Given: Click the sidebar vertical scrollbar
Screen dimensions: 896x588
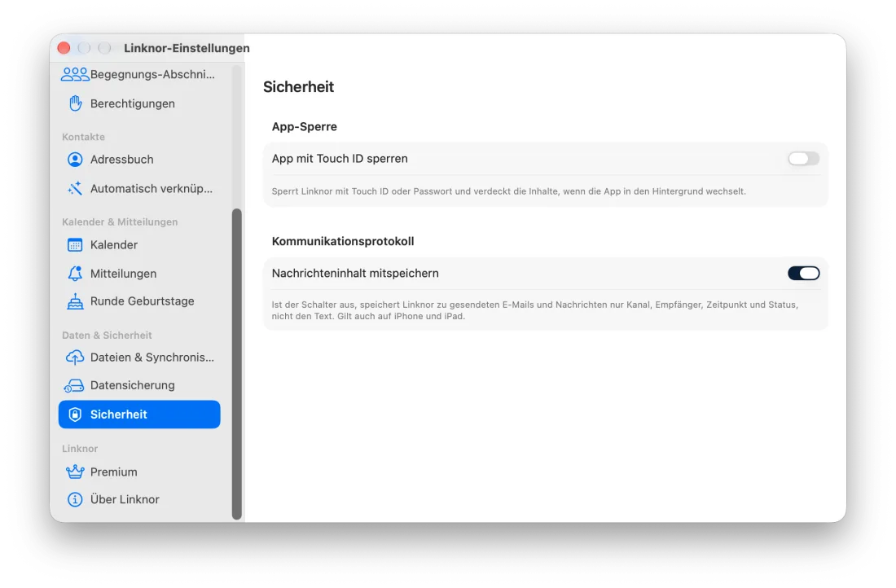Looking at the screenshot, I should tap(236, 364).
